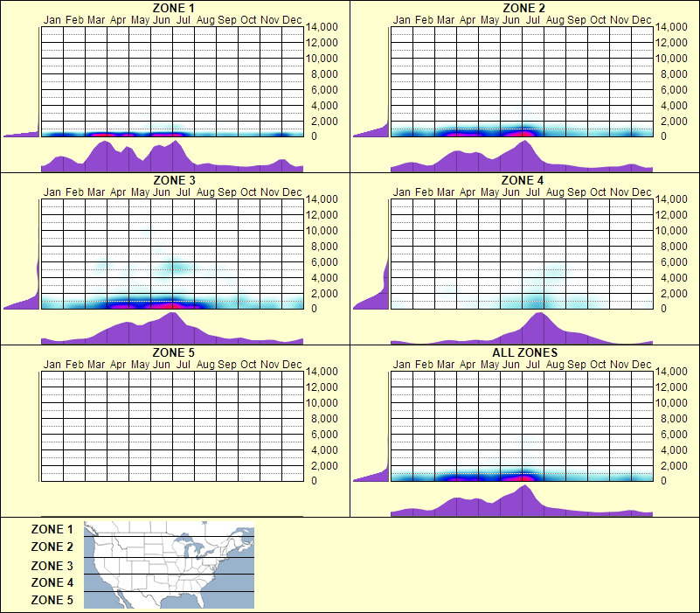Click the ALL ZONES chart title

coord(524,352)
